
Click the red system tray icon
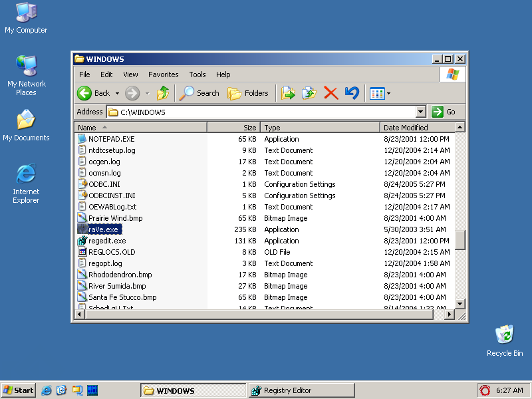[485, 390]
